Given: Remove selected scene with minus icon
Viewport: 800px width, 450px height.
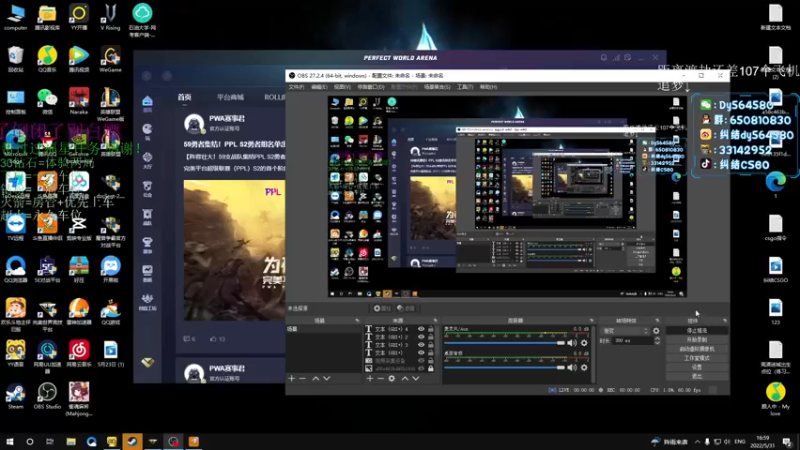Looking at the screenshot, I should (x=303, y=379).
